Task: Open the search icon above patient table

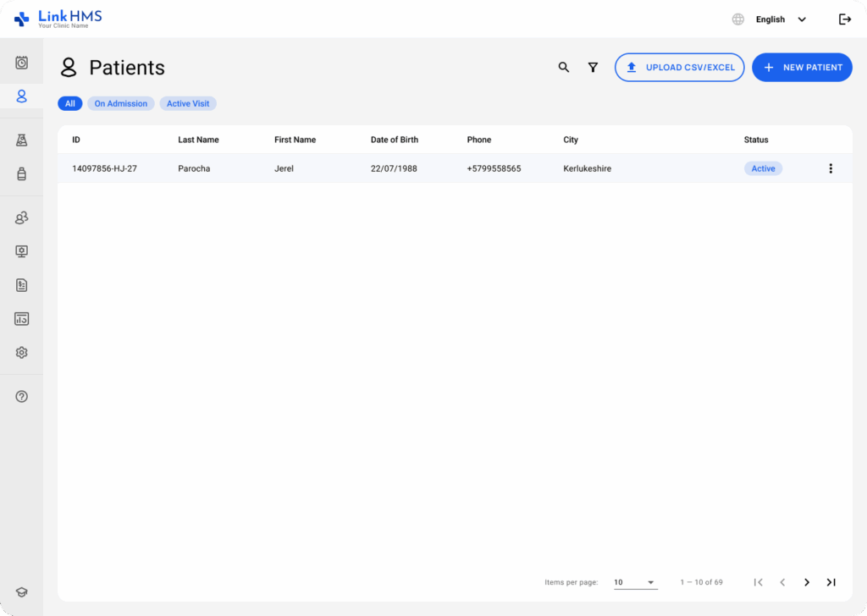Action: (x=564, y=67)
